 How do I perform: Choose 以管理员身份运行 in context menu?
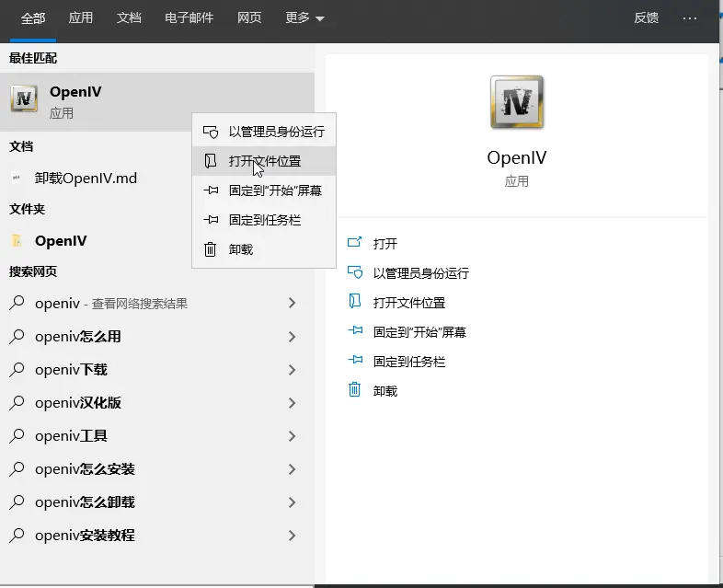(x=264, y=132)
